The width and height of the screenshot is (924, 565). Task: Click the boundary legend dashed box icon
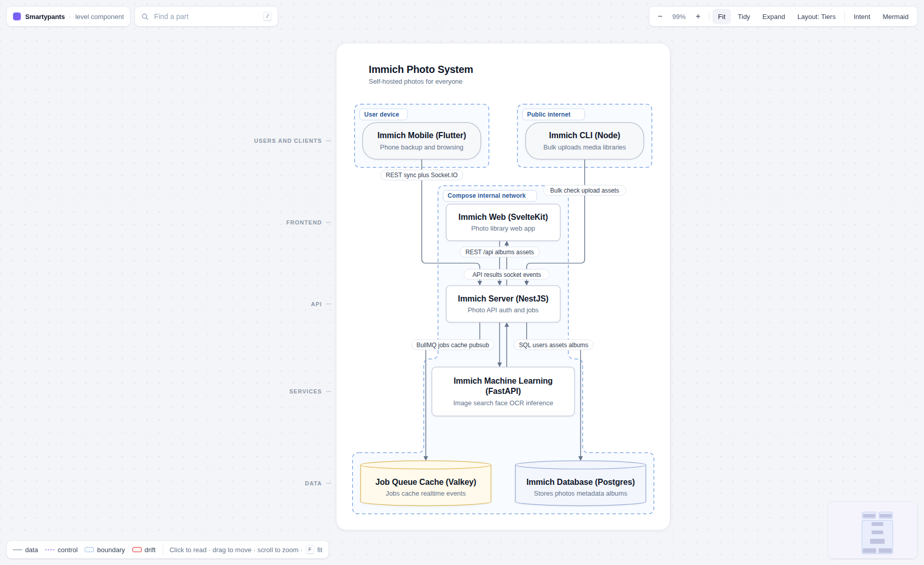pos(89,550)
